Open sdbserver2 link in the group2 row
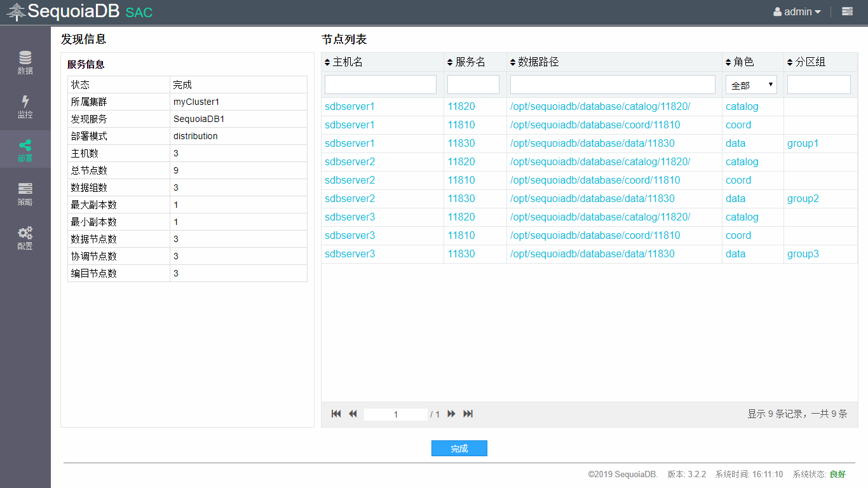The height and width of the screenshot is (488, 868). click(x=349, y=199)
